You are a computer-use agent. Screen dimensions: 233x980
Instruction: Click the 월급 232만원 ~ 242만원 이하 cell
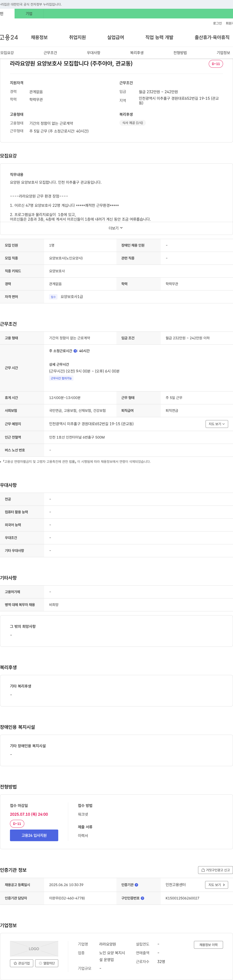coord(187,338)
